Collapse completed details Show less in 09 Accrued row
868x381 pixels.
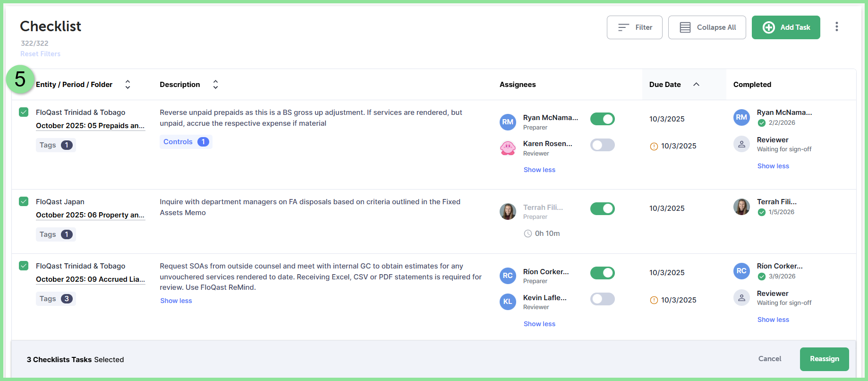773,320
